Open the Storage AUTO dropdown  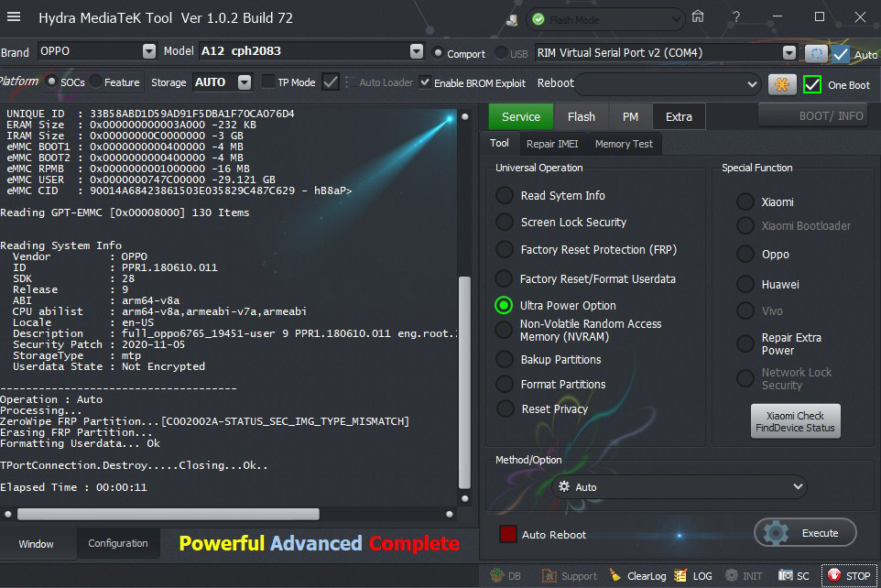click(x=245, y=82)
